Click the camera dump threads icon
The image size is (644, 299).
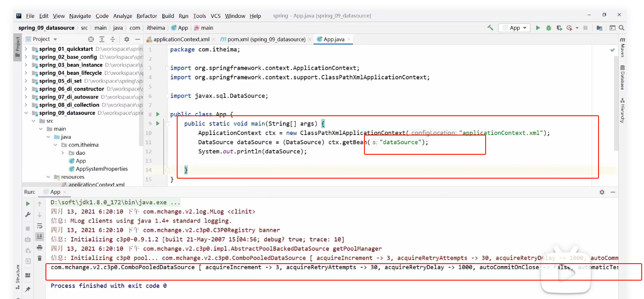pos(28,239)
